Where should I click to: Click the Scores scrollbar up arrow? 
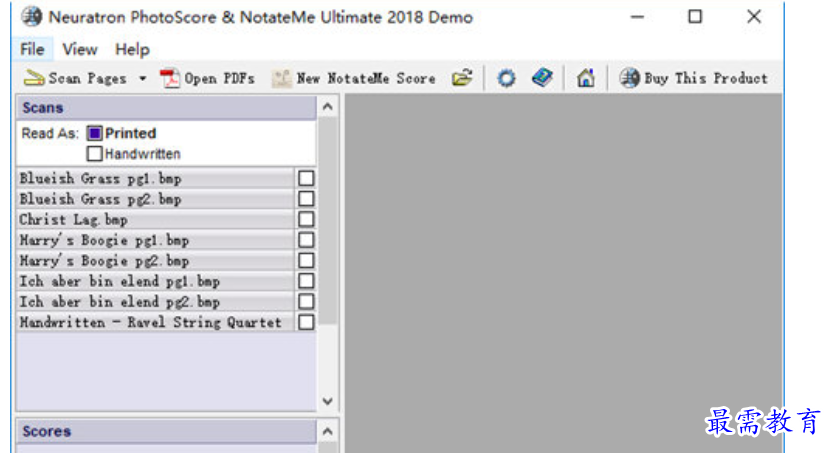click(328, 431)
